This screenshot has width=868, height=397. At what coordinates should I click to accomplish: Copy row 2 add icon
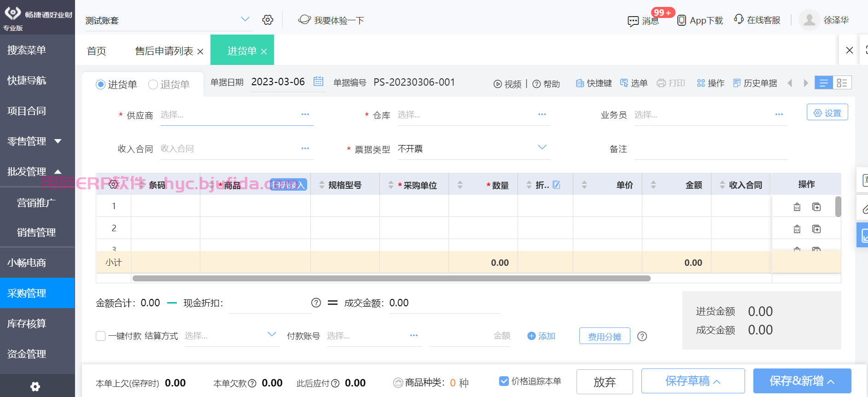point(816,229)
